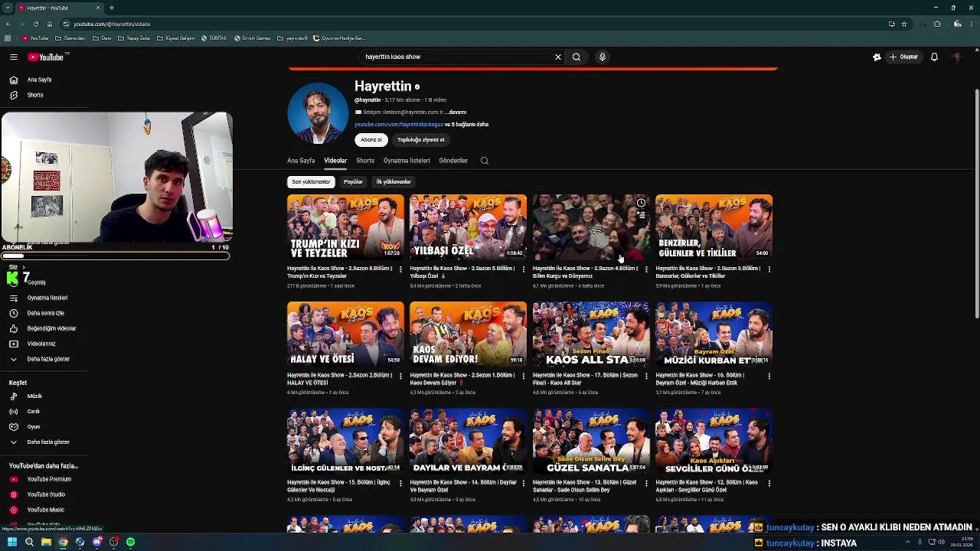Switch to channel Shorts tab

coord(365,161)
